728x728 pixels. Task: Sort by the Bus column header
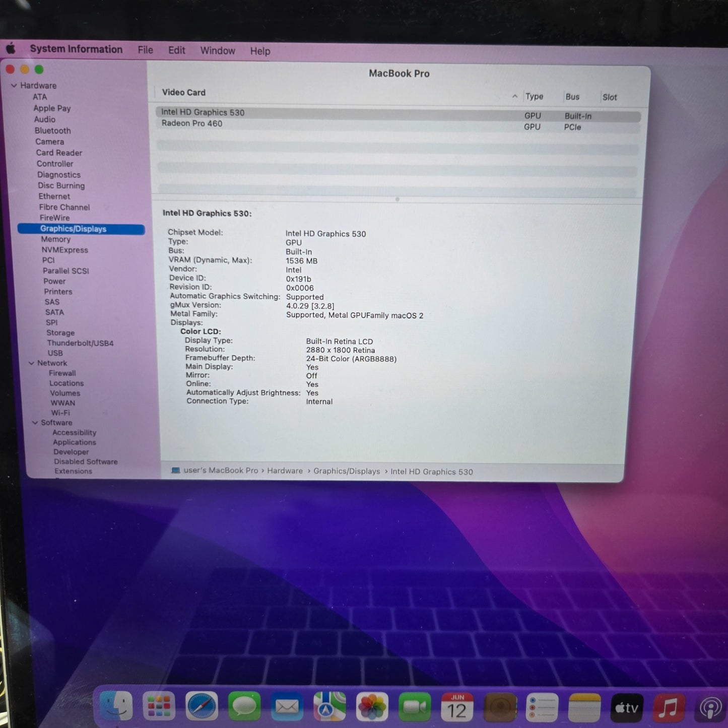[x=572, y=97]
